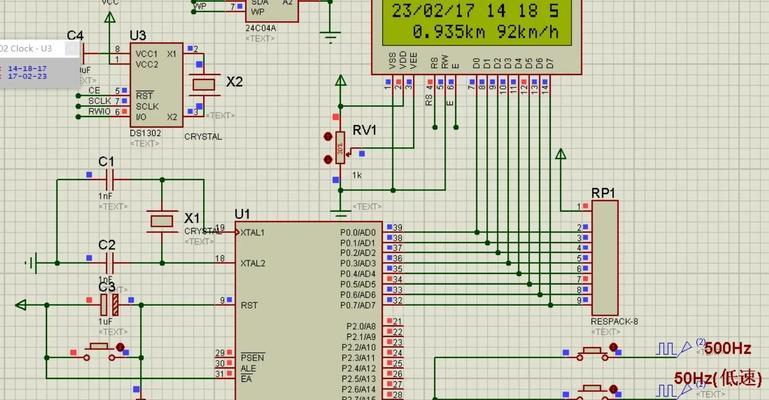Click date value 17-02-23 in clock popup
The width and height of the screenshot is (769, 400).
click(27, 76)
